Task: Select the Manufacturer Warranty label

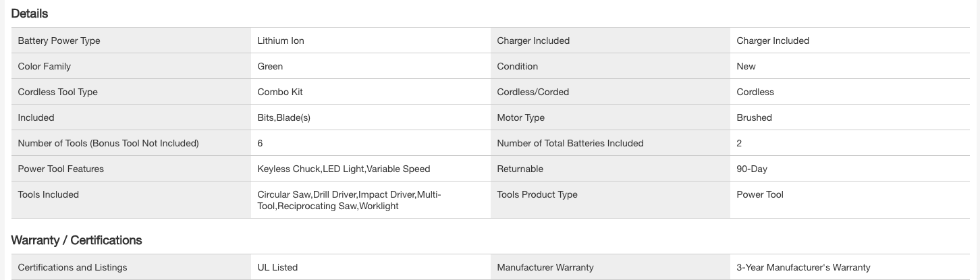Action: point(545,267)
